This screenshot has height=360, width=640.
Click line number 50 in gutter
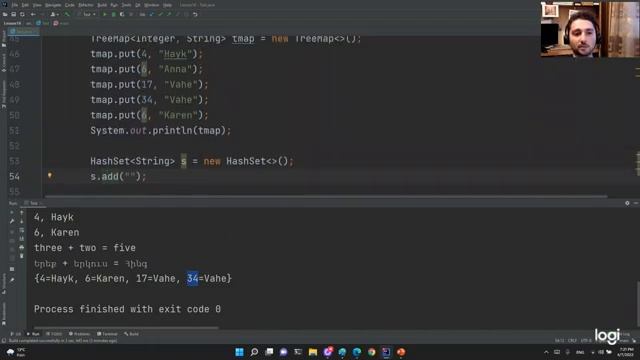(x=14, y=115)
